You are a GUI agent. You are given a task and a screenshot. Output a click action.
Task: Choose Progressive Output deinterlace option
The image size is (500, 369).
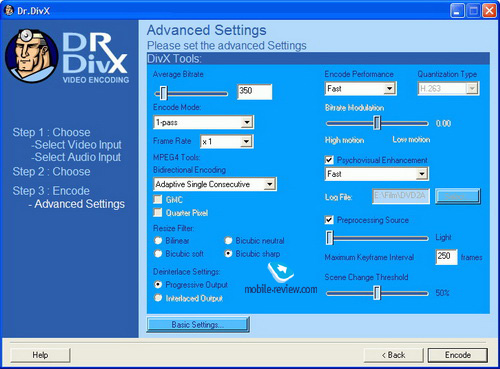(x=158, y=285)
